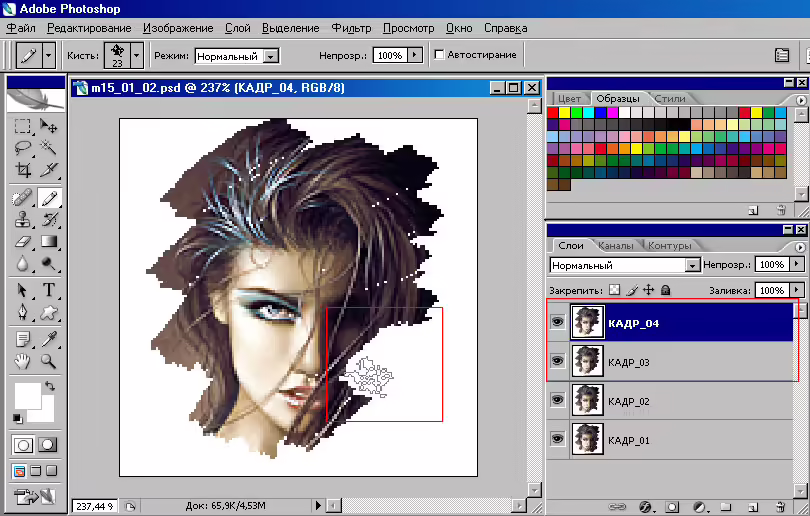Select the Rectangular Marquee tool
Image resolution: width=810 pixels, height=516 pixels.
coord(22,126)
